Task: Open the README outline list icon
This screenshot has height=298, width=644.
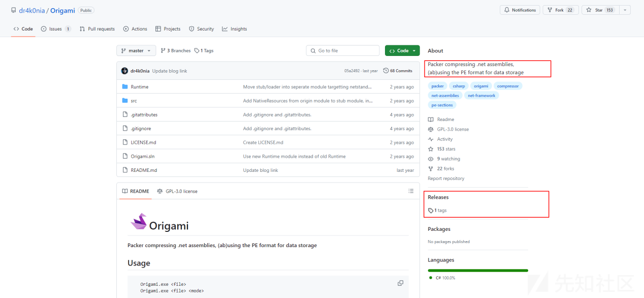Action: coord(411,191)
